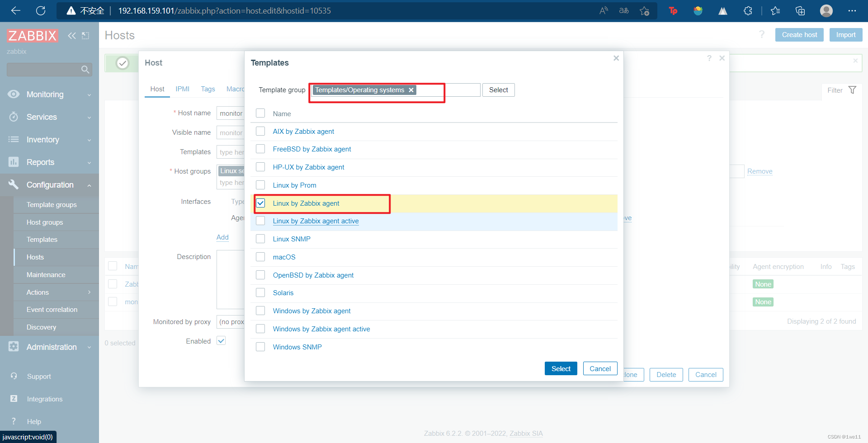Click Select next to Template group
Viewport: 868px width, 443px height.
coord(498,90)
